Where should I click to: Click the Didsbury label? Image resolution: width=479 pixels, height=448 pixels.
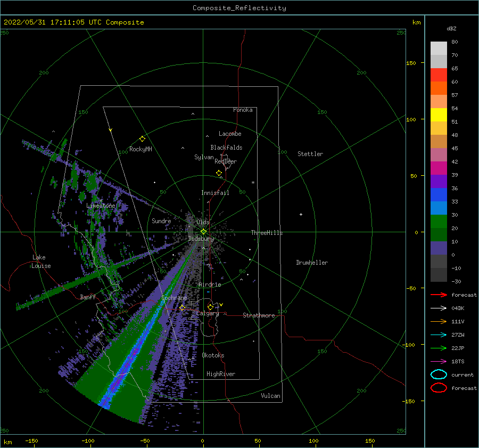tap(201, 239)
